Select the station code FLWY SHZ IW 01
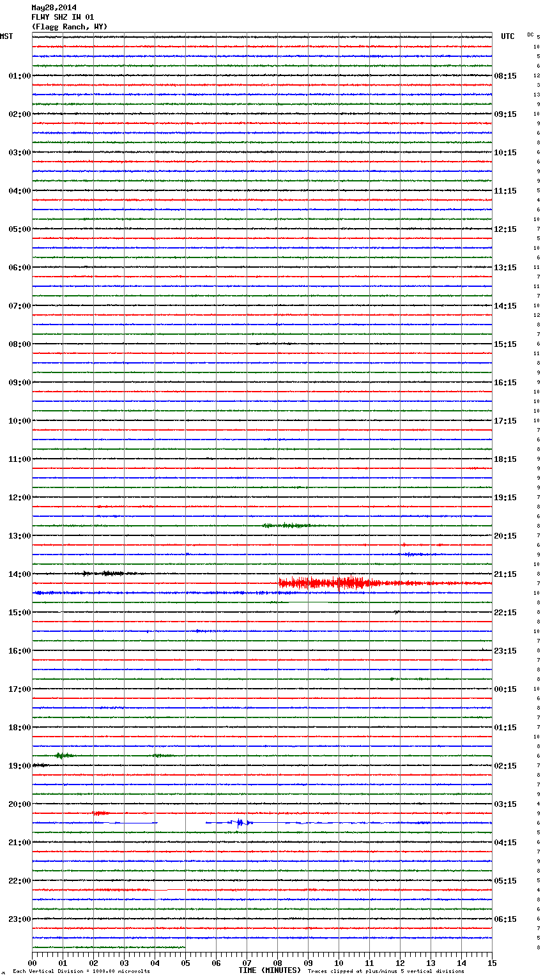 click(63, 17)
